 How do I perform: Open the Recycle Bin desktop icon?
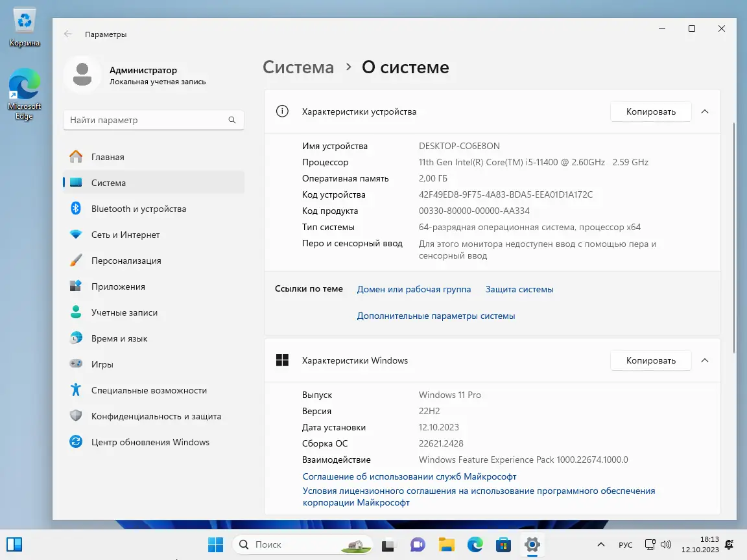(24, 27)
